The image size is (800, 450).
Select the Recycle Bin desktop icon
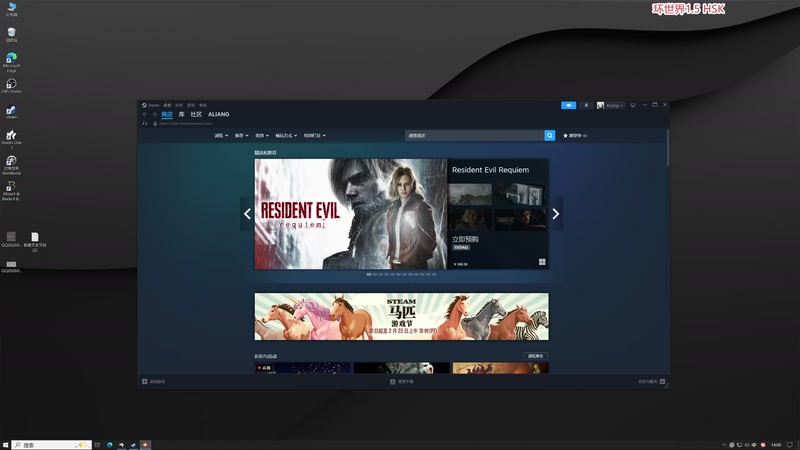(x=11, y=34)
